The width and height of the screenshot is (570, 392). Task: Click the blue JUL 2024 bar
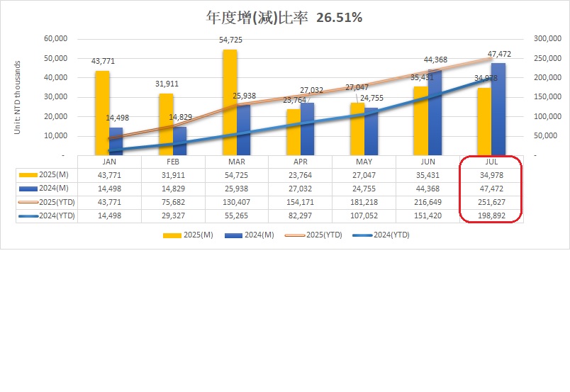point(498,109)
